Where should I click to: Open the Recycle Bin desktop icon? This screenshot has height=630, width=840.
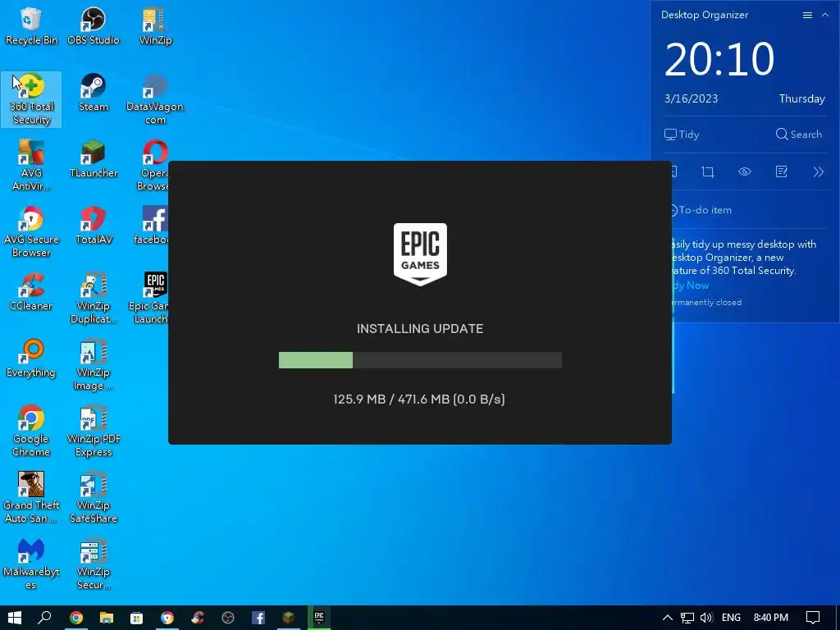tap(31, 27)
